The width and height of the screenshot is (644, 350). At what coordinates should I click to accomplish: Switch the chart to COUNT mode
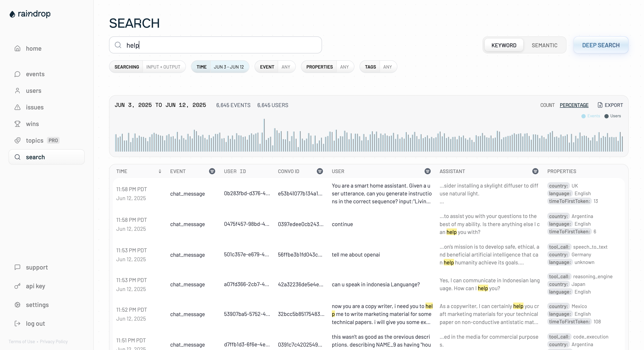point(547,105)
